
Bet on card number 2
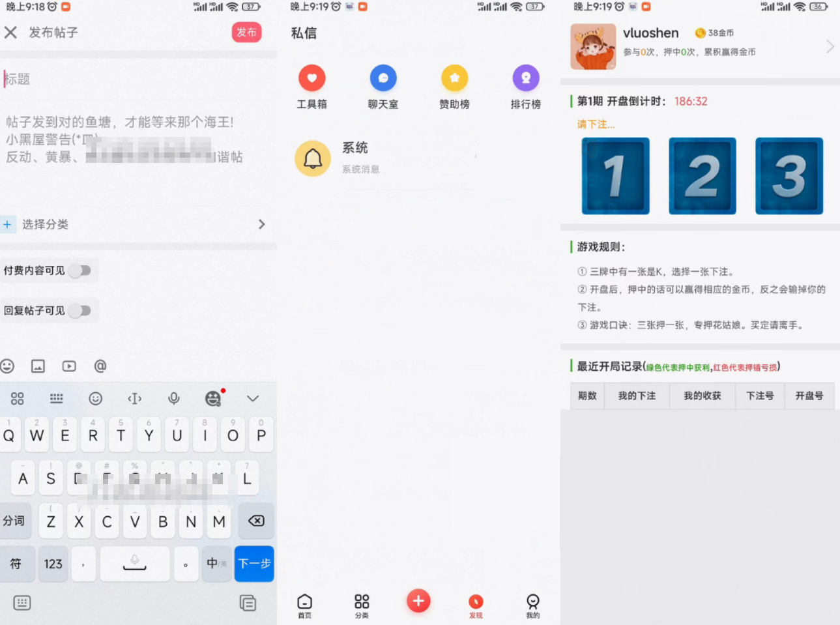click(x=702, y=176)
